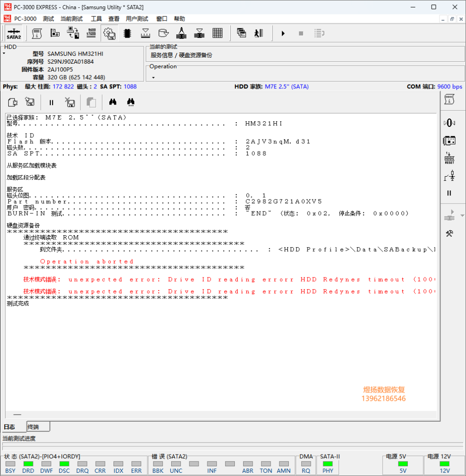Viewport: 466px width, 476px height.
Task: Open the dropdown arrow beside the sidebar slider icon
Action: coord(462,216)
